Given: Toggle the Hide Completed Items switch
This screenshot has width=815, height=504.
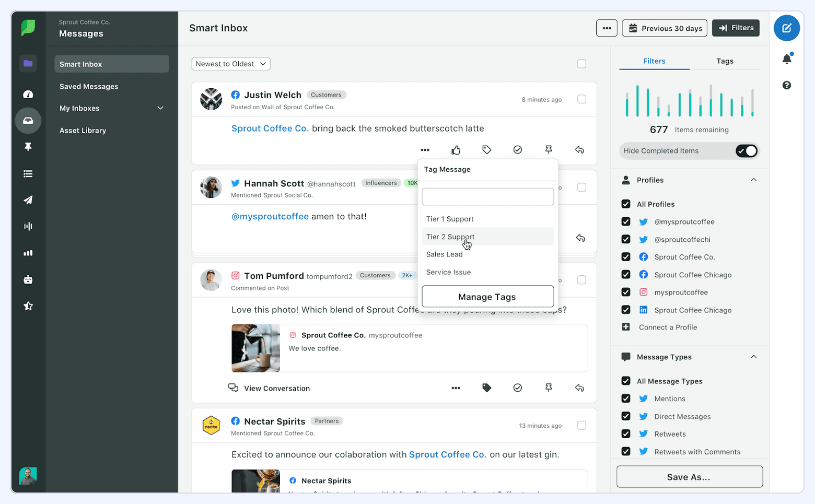Looking at the screenshot, I should point(747,150).
